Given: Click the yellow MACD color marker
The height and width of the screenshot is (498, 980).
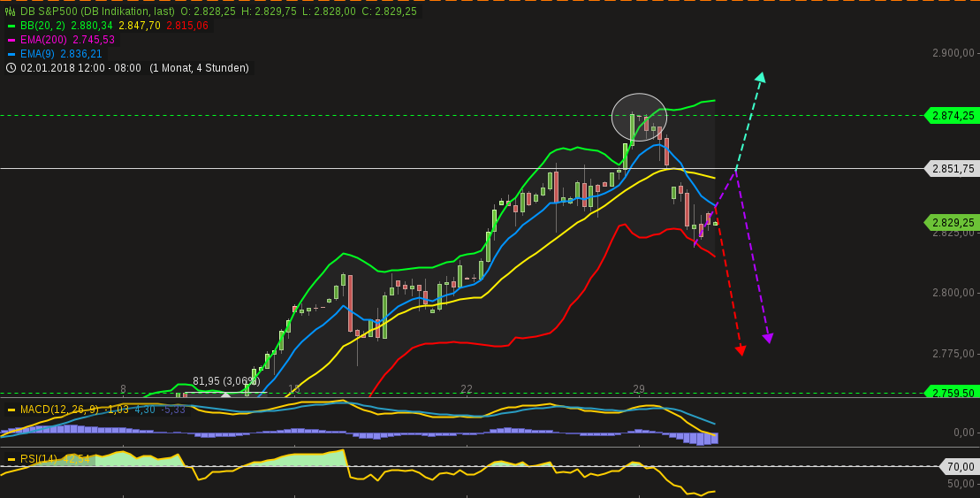Looking at the screenshot, I should coord(11,410).
